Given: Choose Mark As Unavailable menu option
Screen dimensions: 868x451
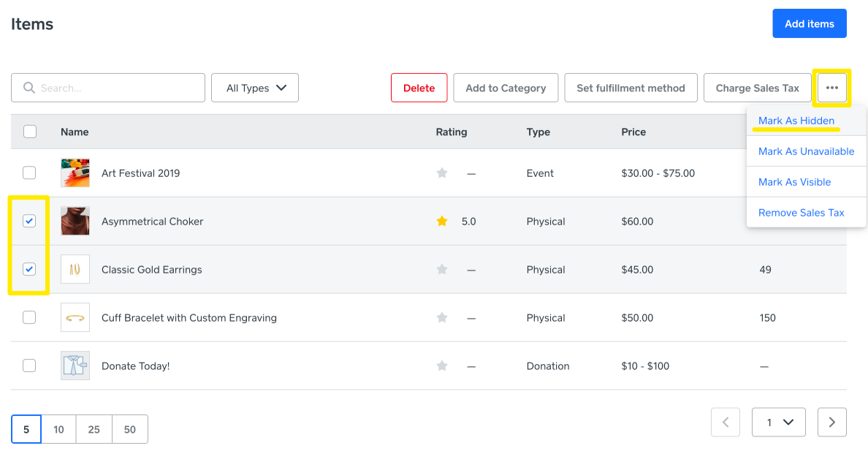Looking at the screenshot, I should [806, 151].
